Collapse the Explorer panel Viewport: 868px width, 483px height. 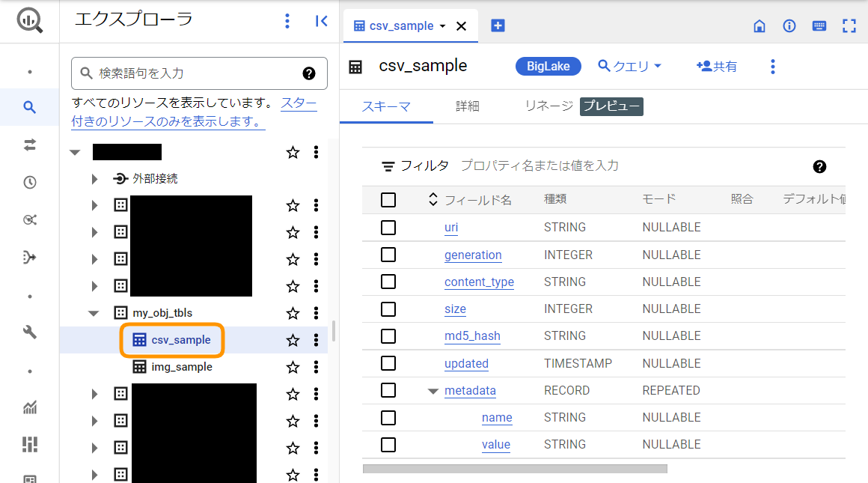tap(321, 21)
